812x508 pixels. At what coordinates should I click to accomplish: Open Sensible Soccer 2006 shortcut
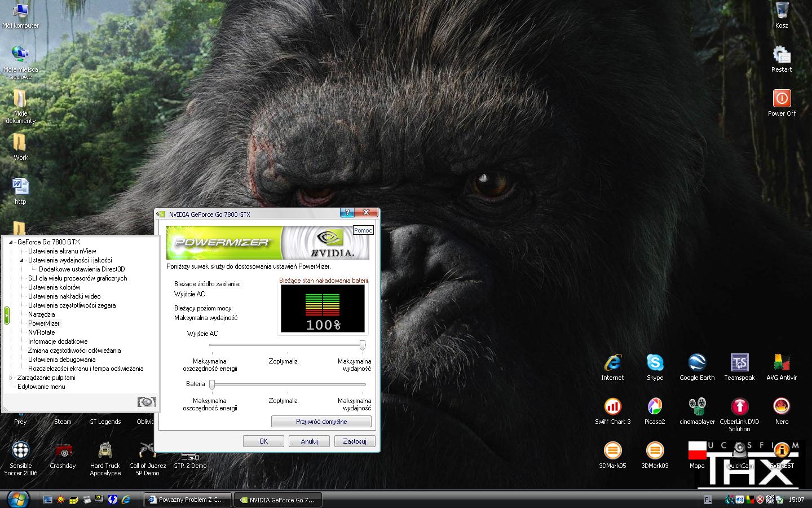tap(21, 458)
